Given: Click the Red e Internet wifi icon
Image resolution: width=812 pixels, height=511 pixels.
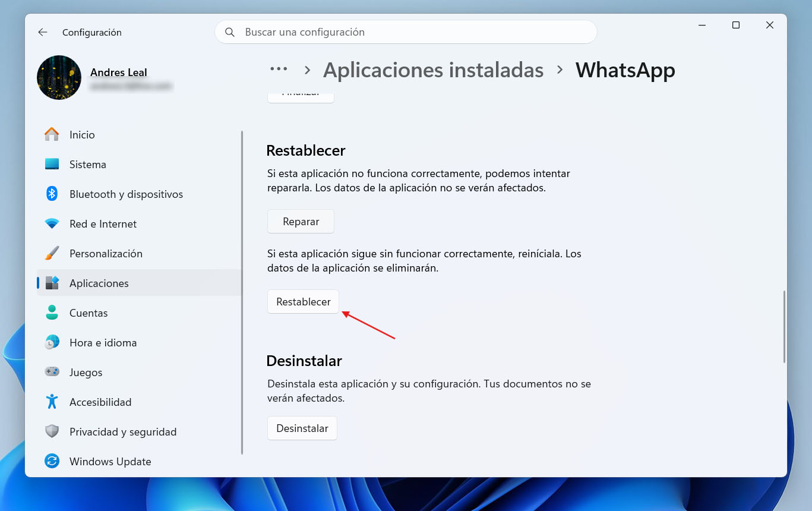Looking at the screenshot, I should coord(52,224).
